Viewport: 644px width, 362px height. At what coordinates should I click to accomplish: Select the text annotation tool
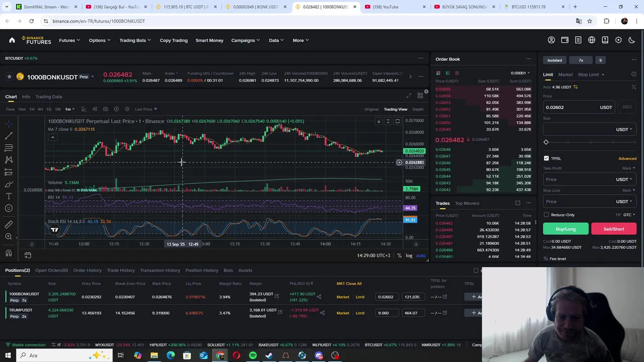pyautogui.click(x=9, y=196)
